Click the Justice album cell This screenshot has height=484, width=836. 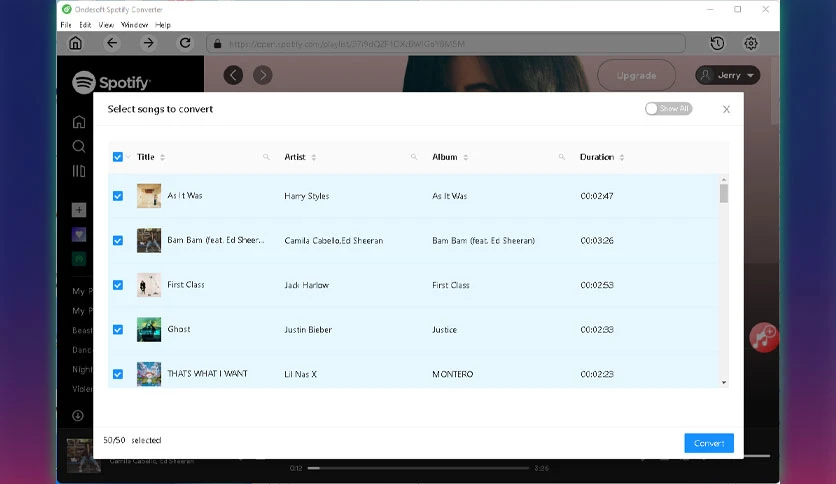[x=445, y=329]
